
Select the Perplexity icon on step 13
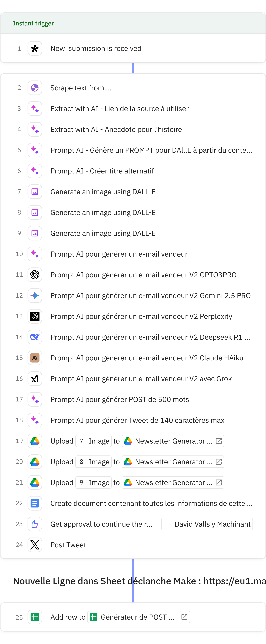tap(35, 316)
